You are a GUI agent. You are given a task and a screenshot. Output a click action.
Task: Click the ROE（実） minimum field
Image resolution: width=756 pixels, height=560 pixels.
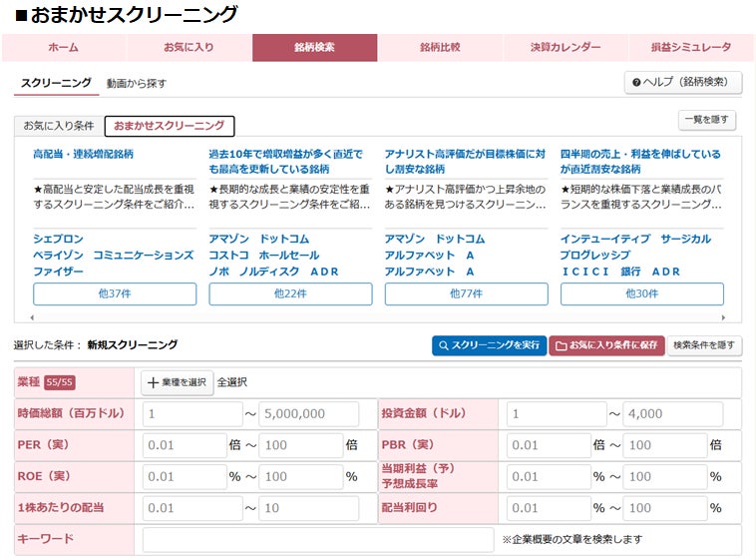[x=185, y=477]
